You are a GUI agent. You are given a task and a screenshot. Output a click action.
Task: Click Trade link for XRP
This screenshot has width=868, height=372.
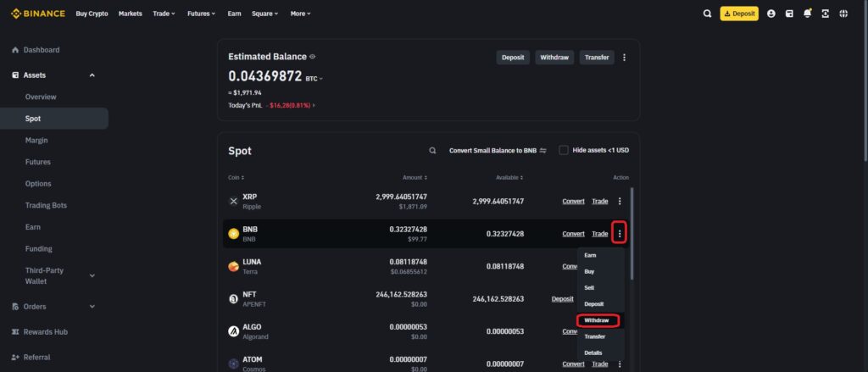pyautogui.click(x=600, y=202)
